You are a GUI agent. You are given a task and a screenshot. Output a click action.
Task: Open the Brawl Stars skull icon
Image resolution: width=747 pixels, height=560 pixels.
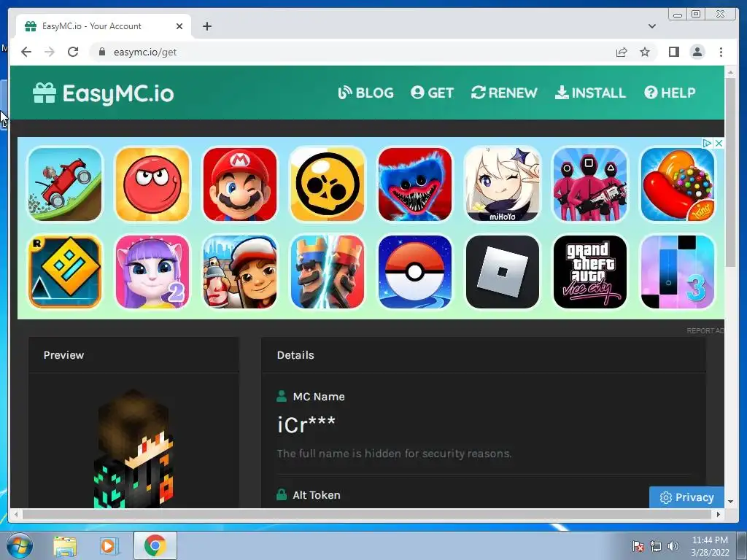(x=328, y=184)
